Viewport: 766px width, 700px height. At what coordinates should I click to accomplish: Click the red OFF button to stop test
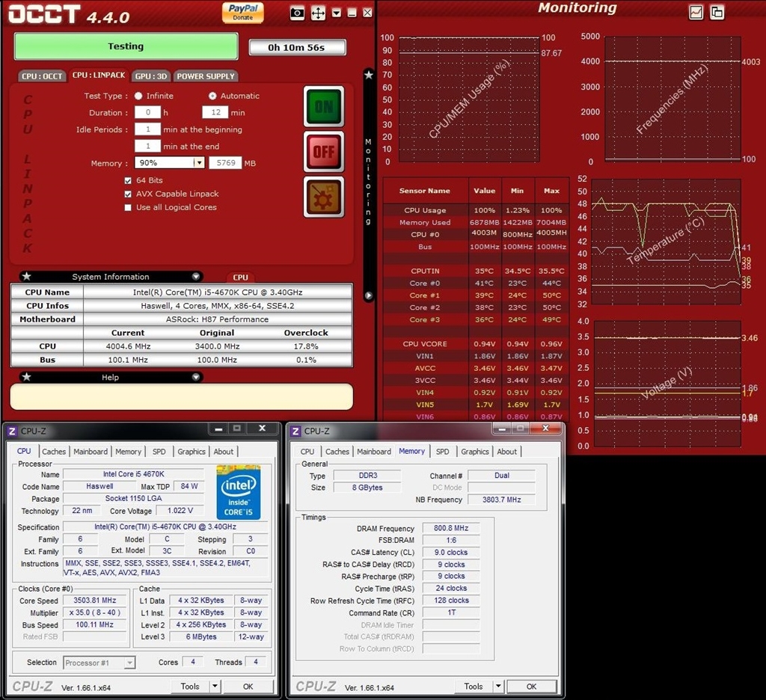[x=324, y=151]
